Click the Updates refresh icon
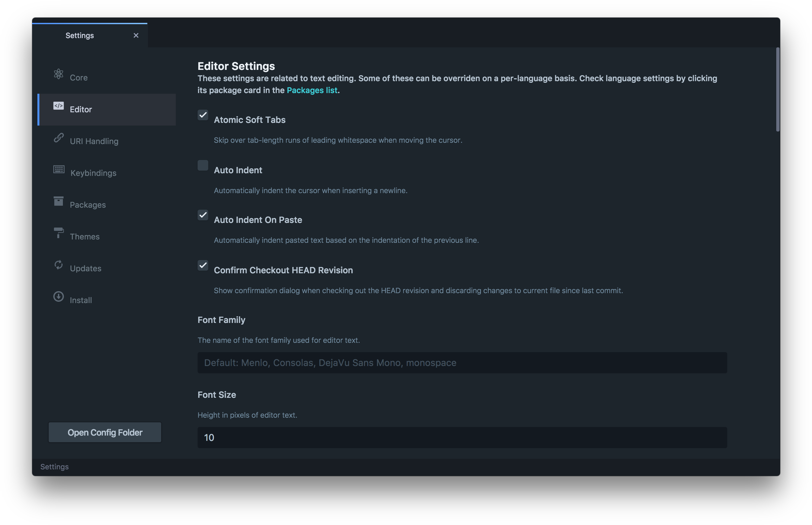 (x=59, y=265)
